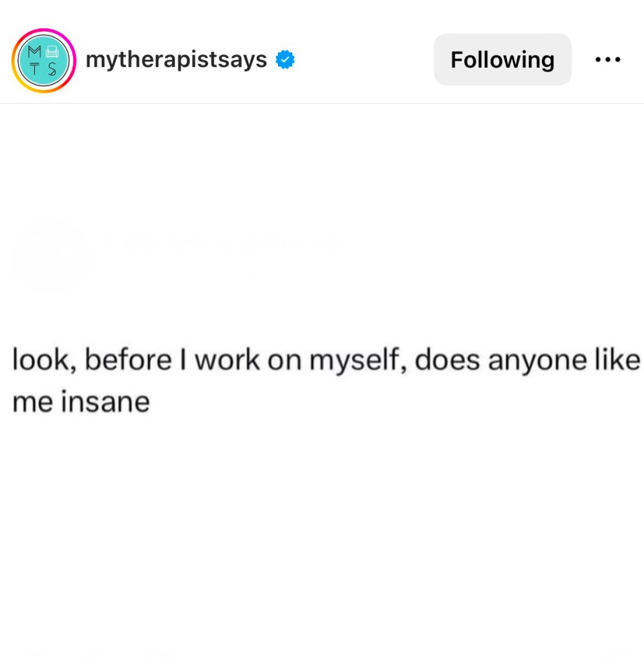Click the blue verified badge

tap(285, 60)
